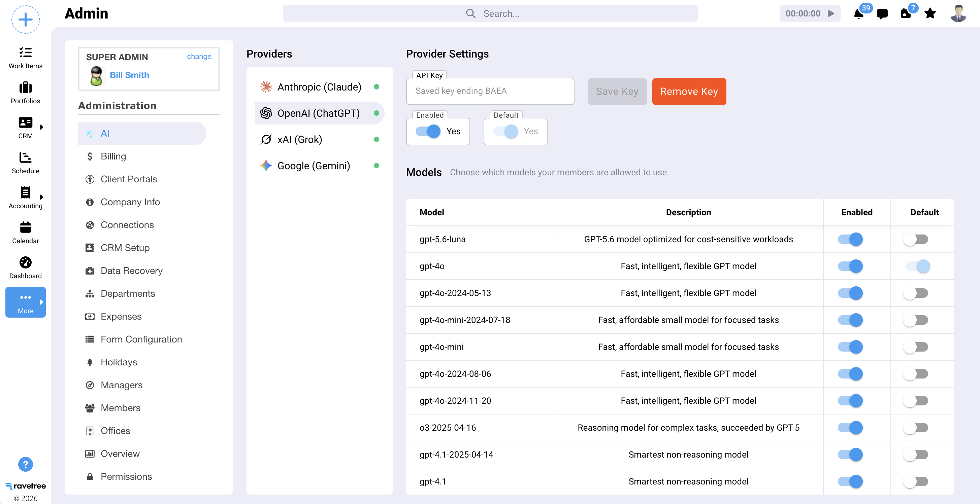
Task: Open the Accounting module icon
Action: (26, 192)
